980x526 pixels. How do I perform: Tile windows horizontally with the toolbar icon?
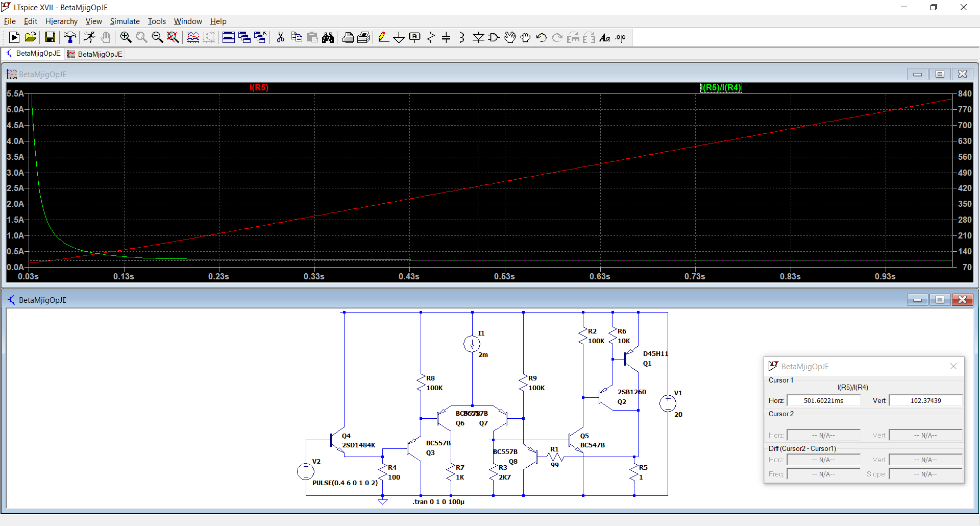pos(229,37)
